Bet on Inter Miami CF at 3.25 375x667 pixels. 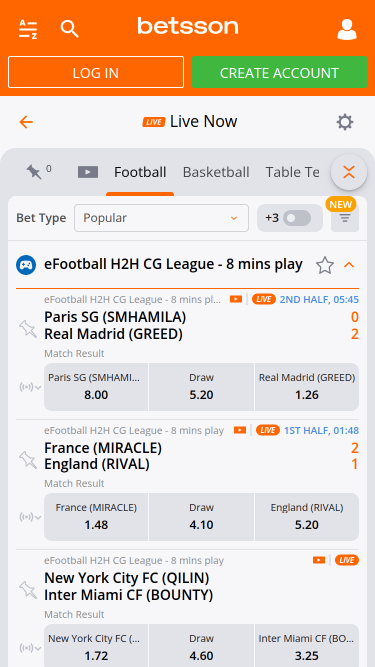coord(307,646)
